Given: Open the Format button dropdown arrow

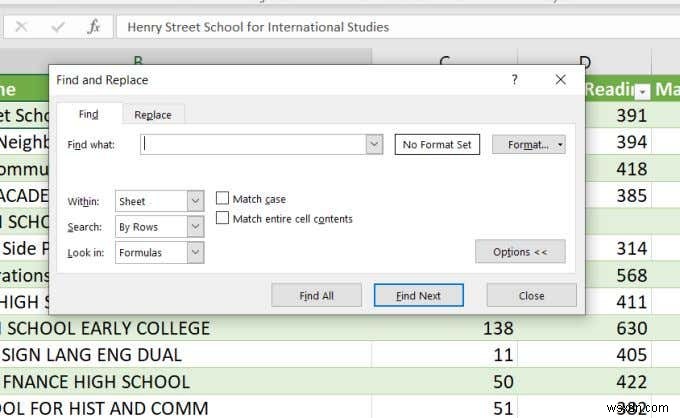Looking at the screenshot, I should [x=560, y=144].
